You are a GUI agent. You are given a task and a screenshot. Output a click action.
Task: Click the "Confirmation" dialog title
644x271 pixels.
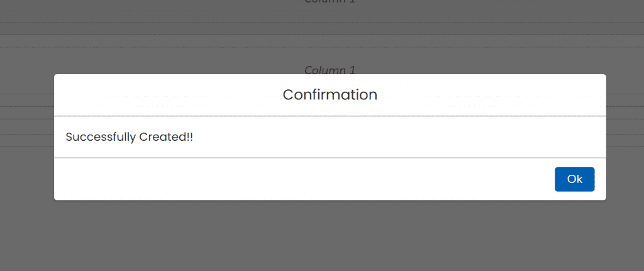[x=330, y=95]
